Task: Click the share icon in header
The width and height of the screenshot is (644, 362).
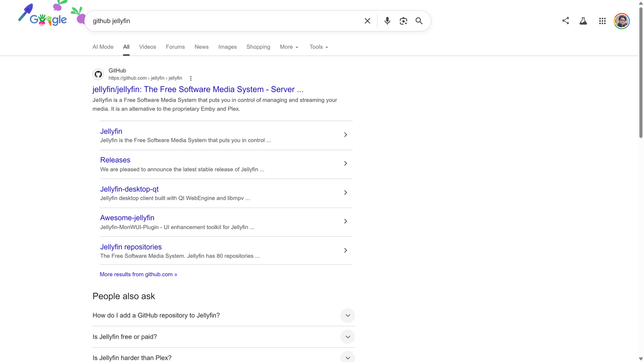Action: [x=565, y=21]
